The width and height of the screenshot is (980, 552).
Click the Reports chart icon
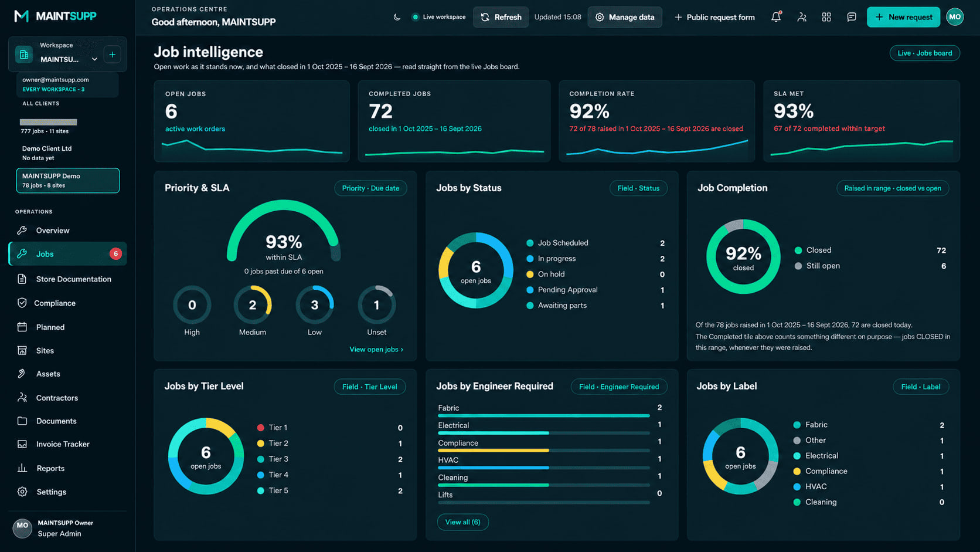[22, 468]
